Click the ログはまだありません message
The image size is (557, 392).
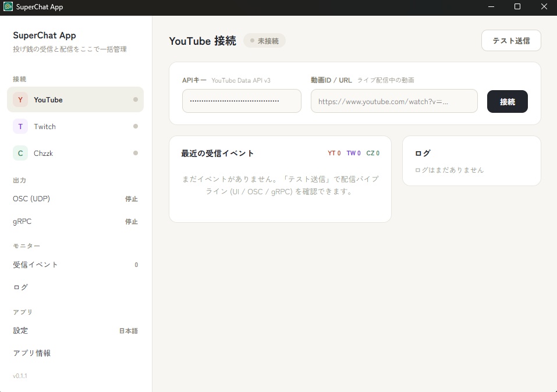(449, 170)
